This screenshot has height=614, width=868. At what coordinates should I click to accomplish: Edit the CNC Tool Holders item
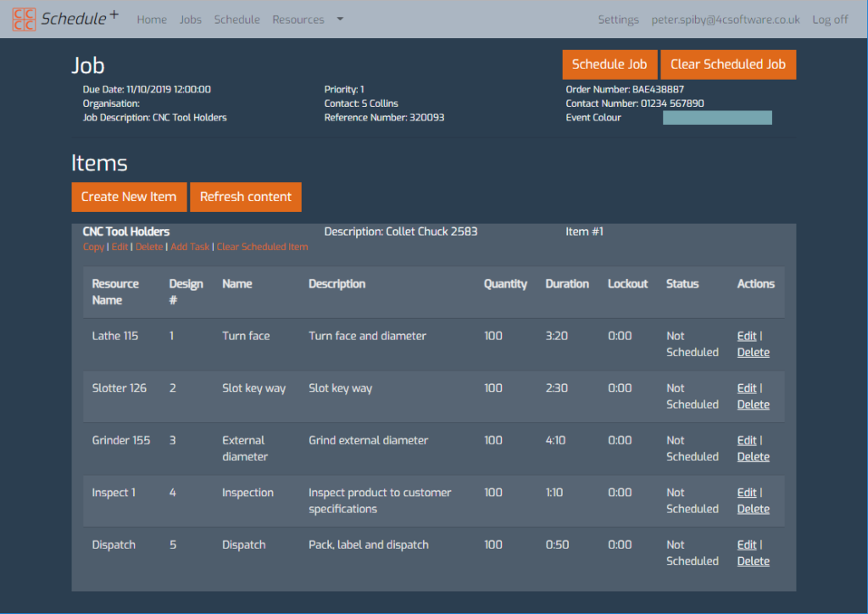[x=117, y=247]
